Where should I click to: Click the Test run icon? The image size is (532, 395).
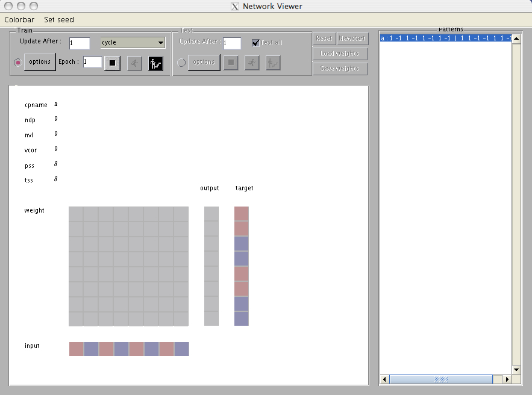coord(252,63)
